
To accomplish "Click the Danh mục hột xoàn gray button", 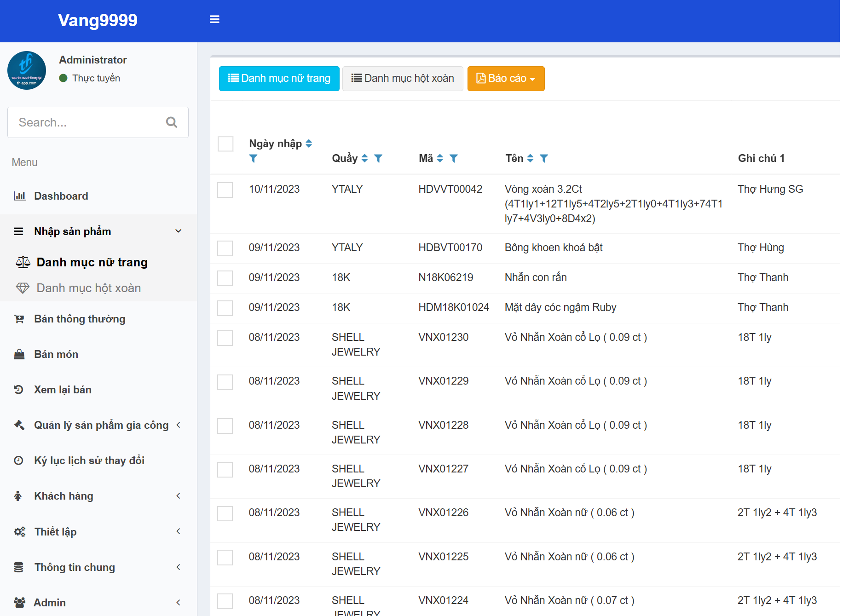I will click(403, 79).
